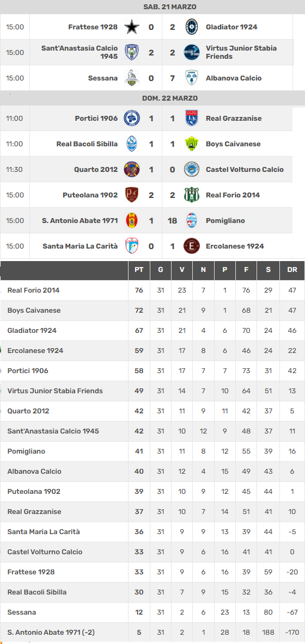Select the Boys Caivanese yellow-green crest

point(192,144)
